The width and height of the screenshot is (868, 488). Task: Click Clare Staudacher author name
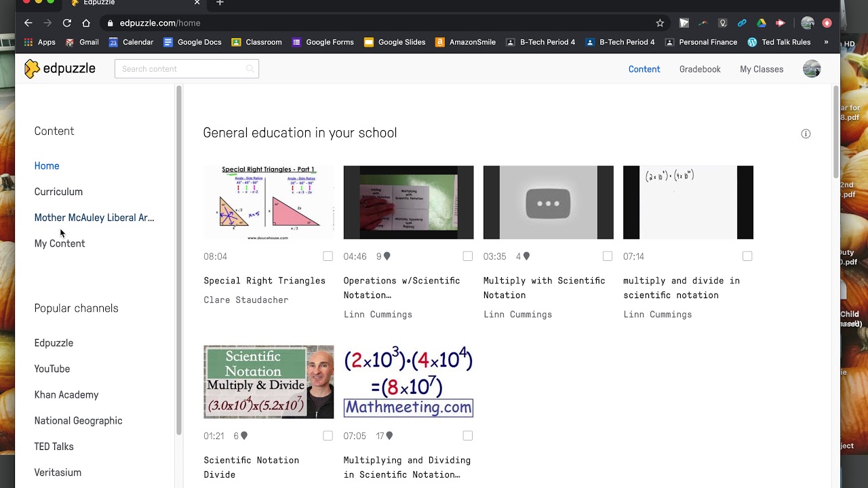245,300
